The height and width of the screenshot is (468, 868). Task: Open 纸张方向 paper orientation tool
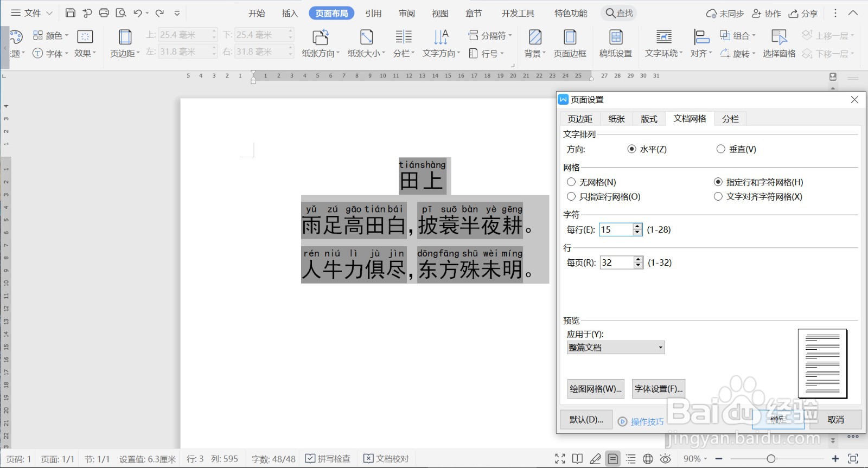321,43
